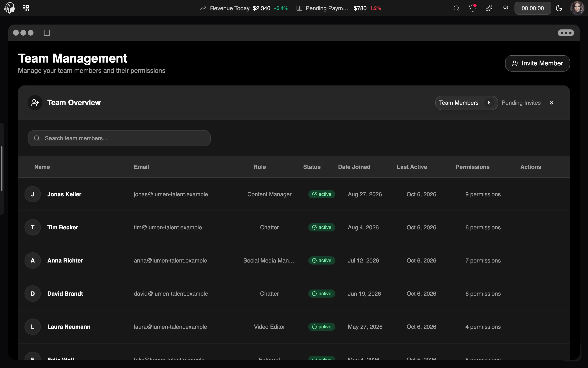
Task: Click Anna Richter's 7 permissions
Action: pos(483,260)
